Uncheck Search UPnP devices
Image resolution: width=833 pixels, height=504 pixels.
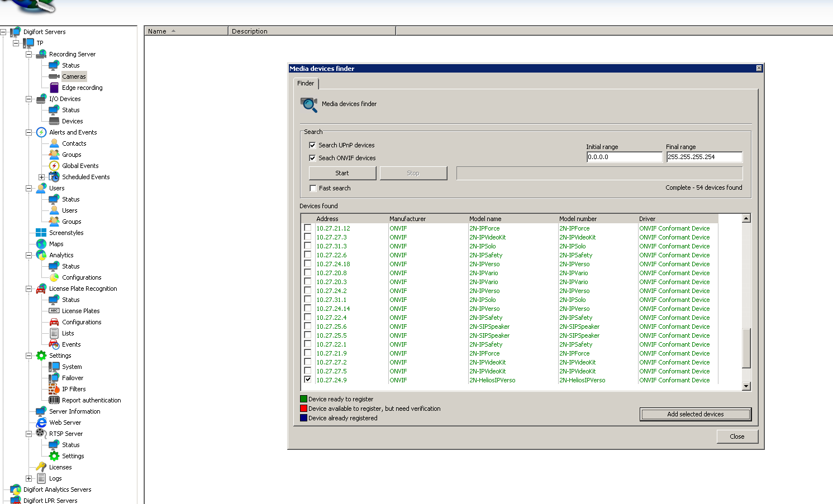pyautogui.click(x=312, y=145)
